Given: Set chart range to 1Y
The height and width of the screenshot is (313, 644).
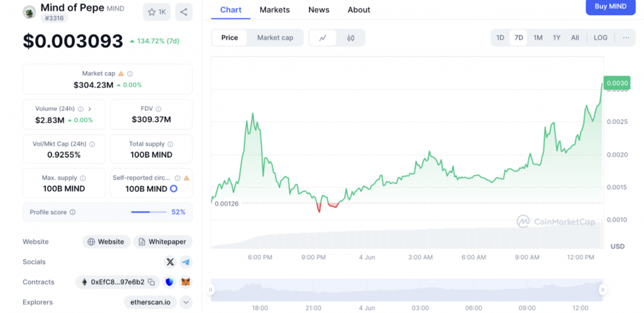Looking at the screenshot, I should pyautogui.click(x=557, y=38).
